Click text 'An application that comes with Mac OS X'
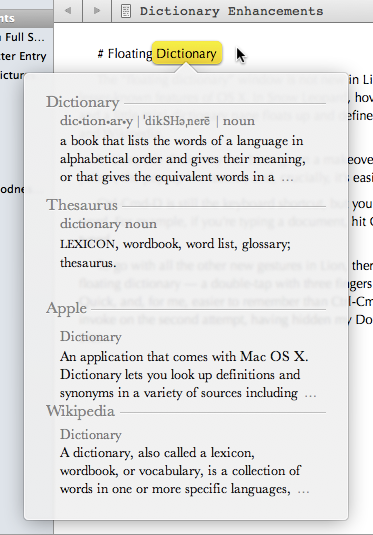This screenshot has height=535, width=373. click(184, 357)
